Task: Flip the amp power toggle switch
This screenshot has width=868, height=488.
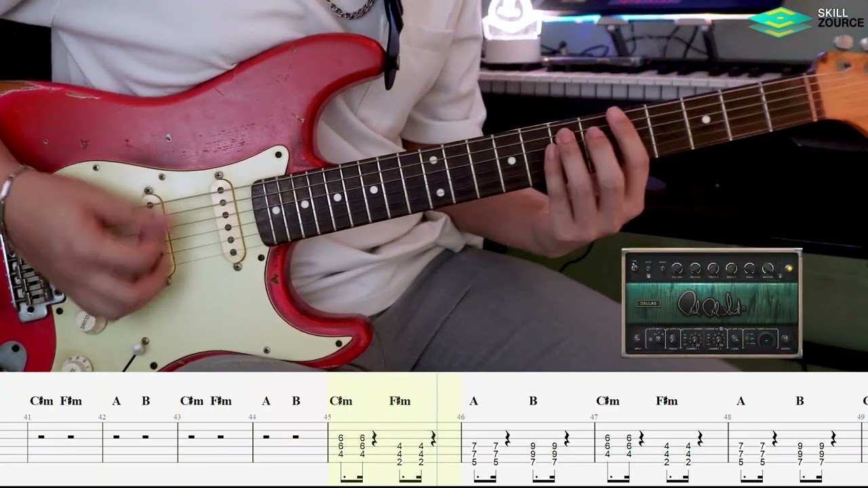Action: [x=634, y=268]
